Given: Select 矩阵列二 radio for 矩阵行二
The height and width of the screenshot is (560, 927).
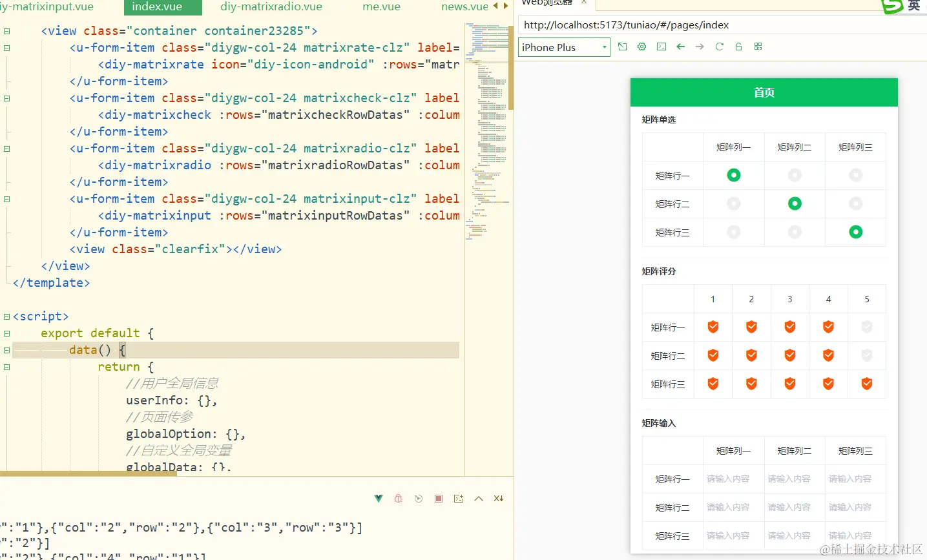Looking at the screenshot, I should [795, 203].
